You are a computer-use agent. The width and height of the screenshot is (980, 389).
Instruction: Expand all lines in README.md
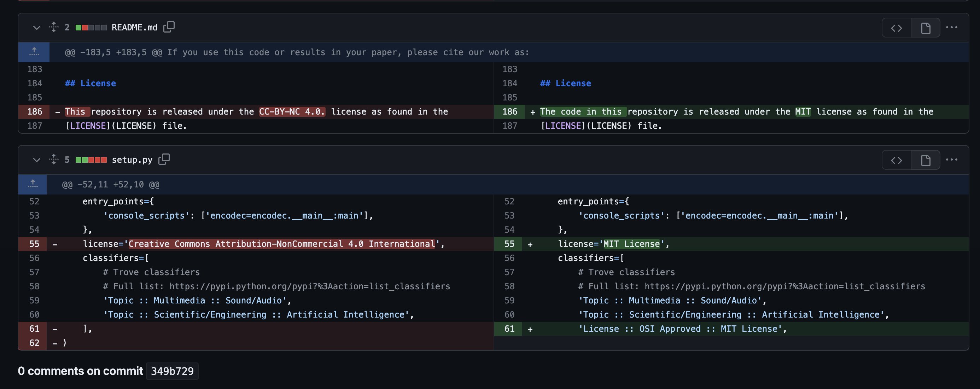click(x=54, y=27)
